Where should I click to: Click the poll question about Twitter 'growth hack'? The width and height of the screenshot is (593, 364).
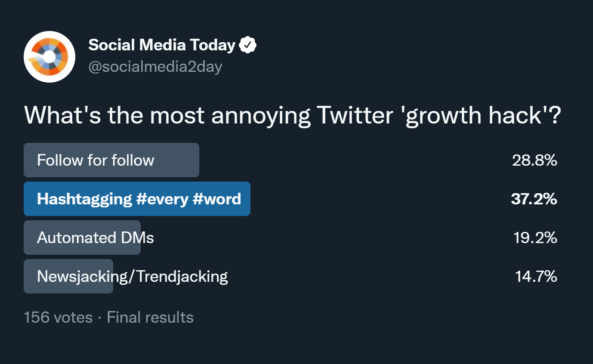pos(293,115)
